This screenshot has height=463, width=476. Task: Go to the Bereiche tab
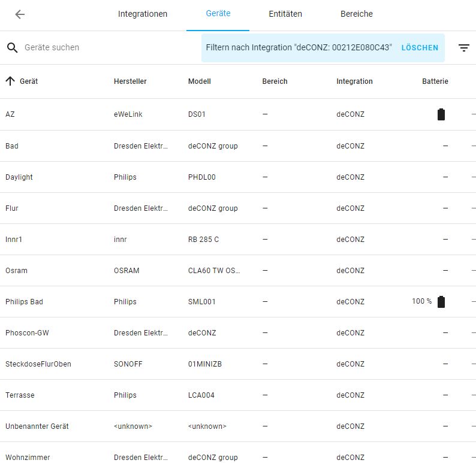356,14
